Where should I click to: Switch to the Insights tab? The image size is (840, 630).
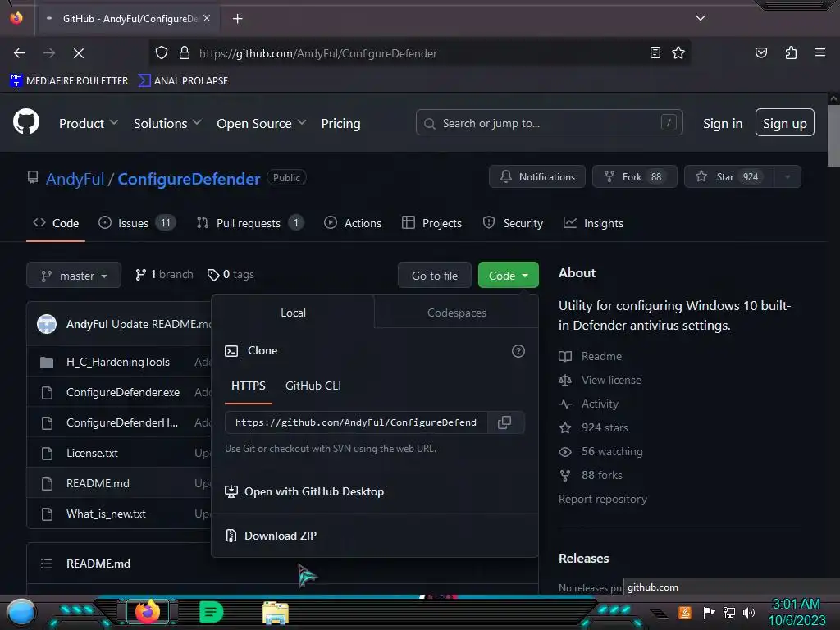593,223
